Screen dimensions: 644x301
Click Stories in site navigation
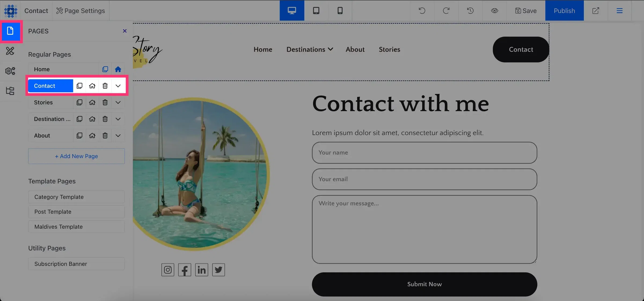click(389, 49)
